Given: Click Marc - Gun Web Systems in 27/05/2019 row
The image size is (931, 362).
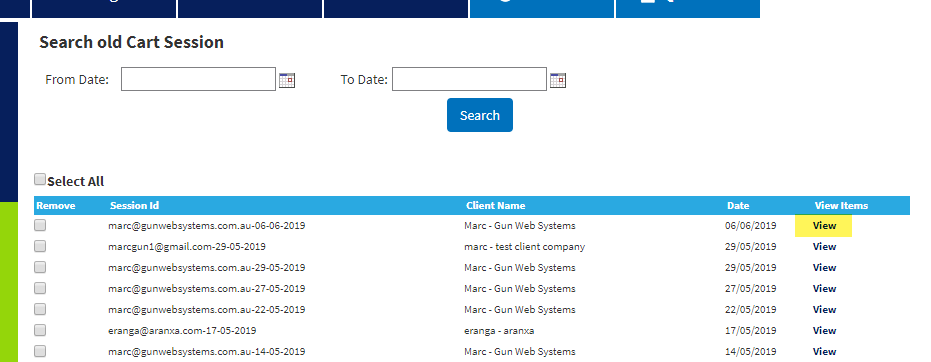Looking at the screenshot, I should [x=520, y=288].
